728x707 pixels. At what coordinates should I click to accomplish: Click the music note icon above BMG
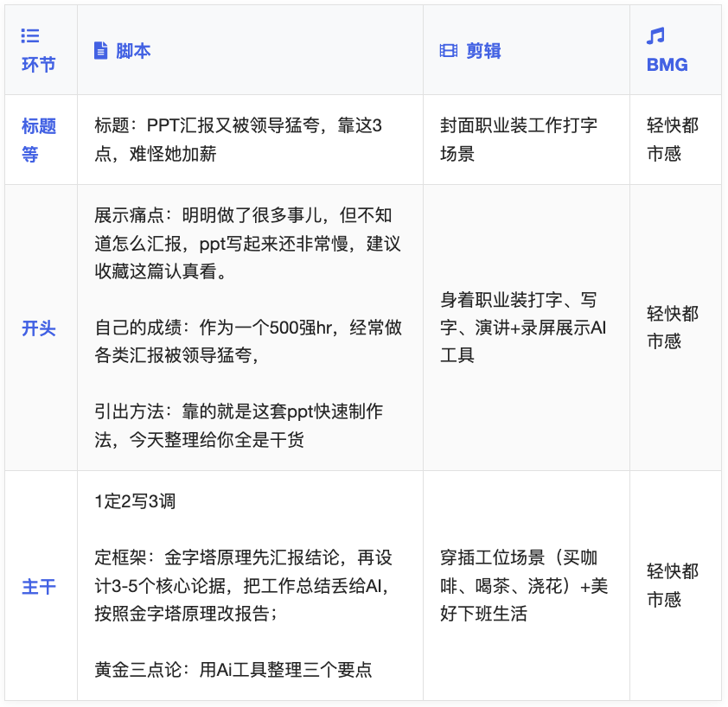click(x=656, y=36)
